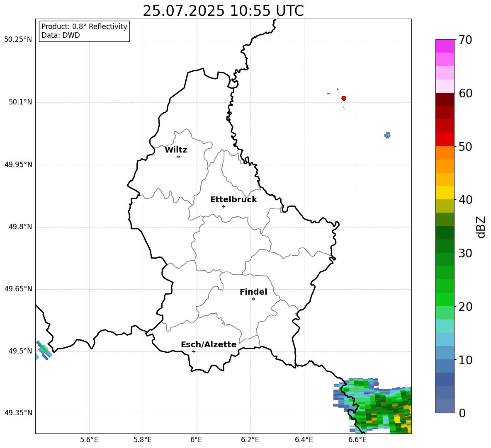Click the magenta top colorbar segment
Screen dimensions: 491x448
(x=445, y=46)
